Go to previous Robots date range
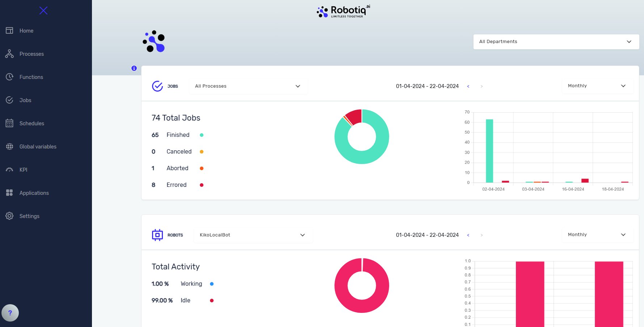Screen dimensions: 644x327 [468, 235]
